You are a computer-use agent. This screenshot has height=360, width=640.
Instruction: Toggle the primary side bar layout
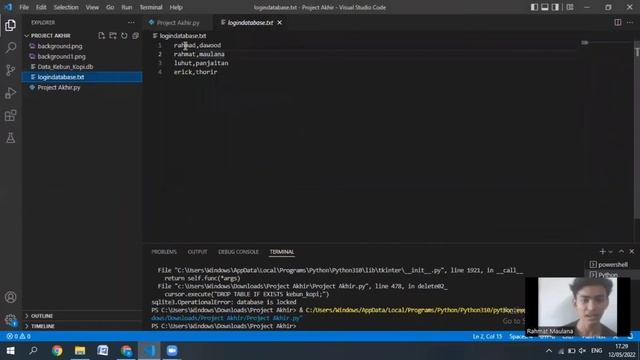click(534, 7)
